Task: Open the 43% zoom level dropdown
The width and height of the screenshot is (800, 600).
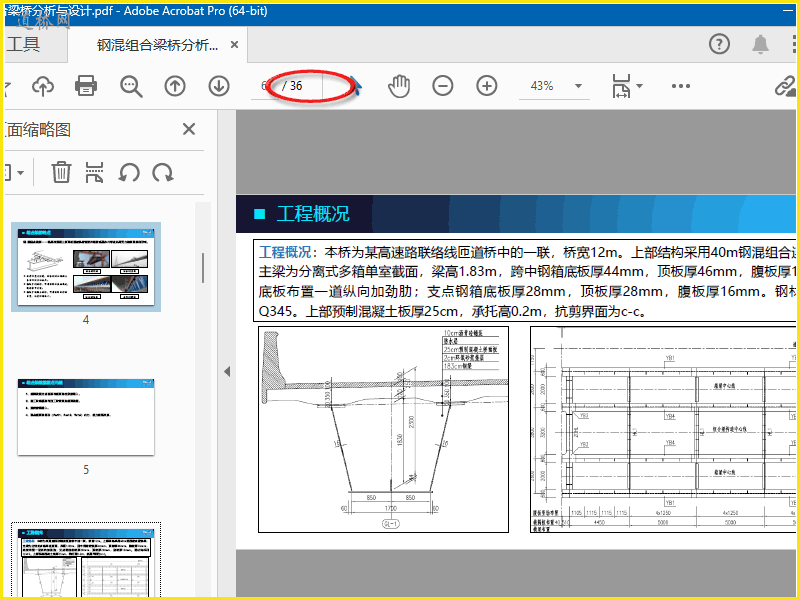Action: pos(578,86)
